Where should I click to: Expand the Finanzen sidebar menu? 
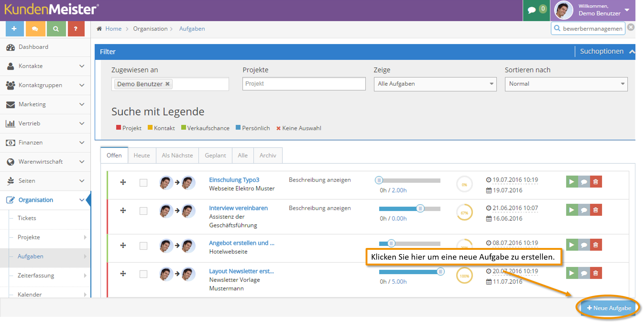pyautogui.click(x=45, y=143)
